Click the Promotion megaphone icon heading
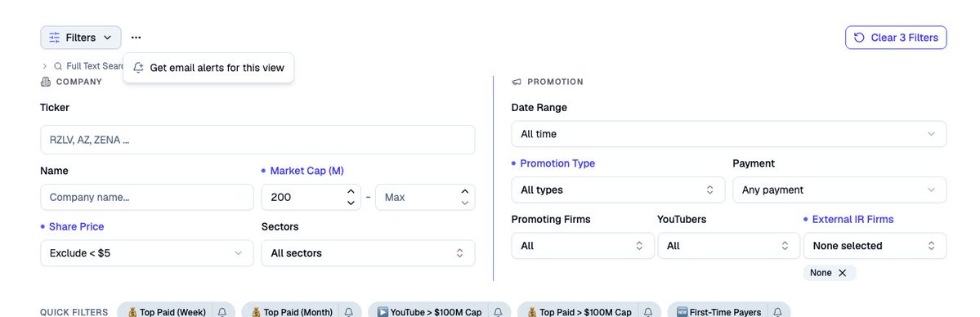The height and width of the screenshot is (317, 980). tap(517, 82)
